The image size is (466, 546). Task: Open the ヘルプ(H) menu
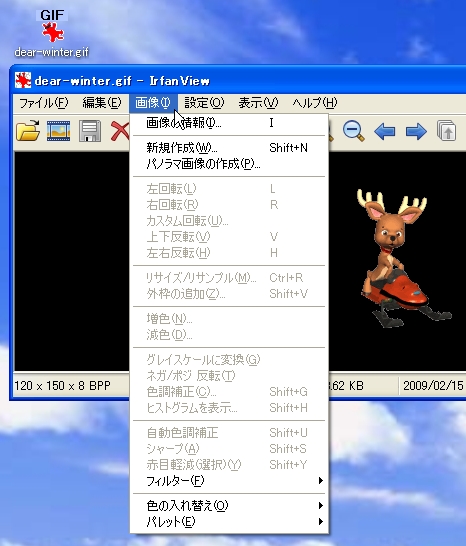[314, 103]
